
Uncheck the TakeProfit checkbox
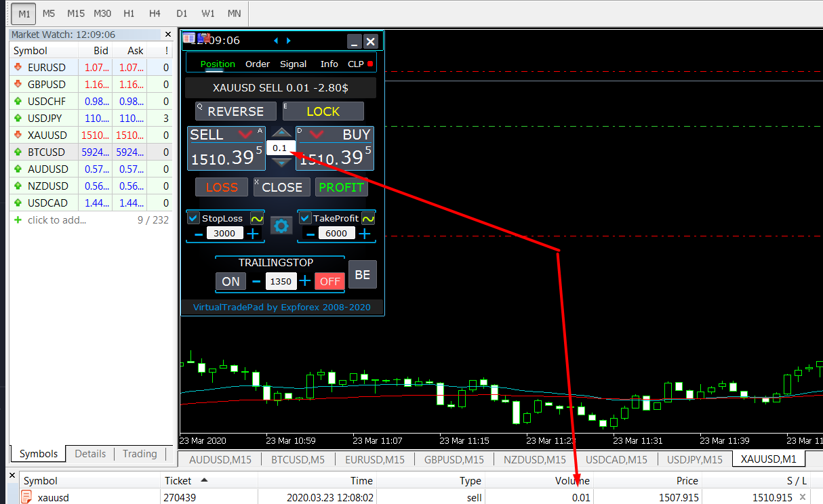pos(305,218)
